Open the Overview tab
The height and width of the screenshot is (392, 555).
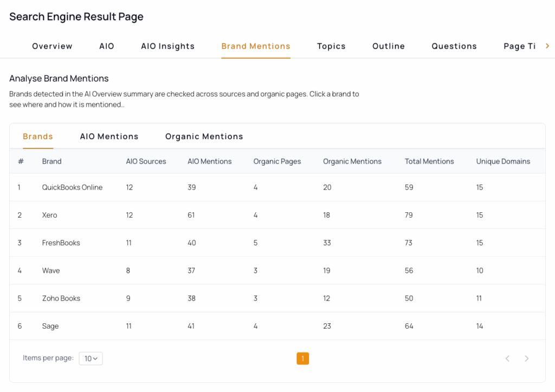tap(52, 47)
